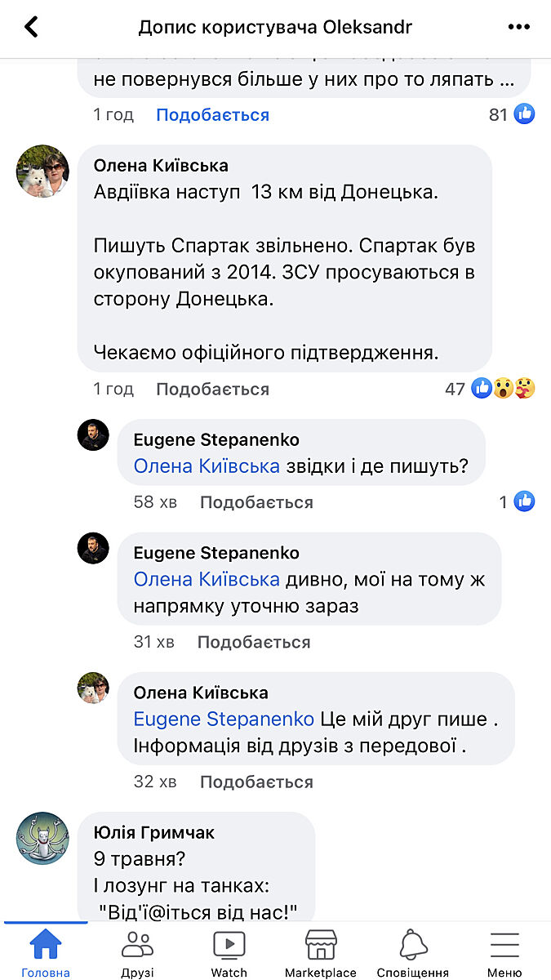Viewport: 551px width, 980px height.
Task: Open Олена Київська mention in the 'дивно' reply
Action: pyautogui.click(x=207, y=580)
